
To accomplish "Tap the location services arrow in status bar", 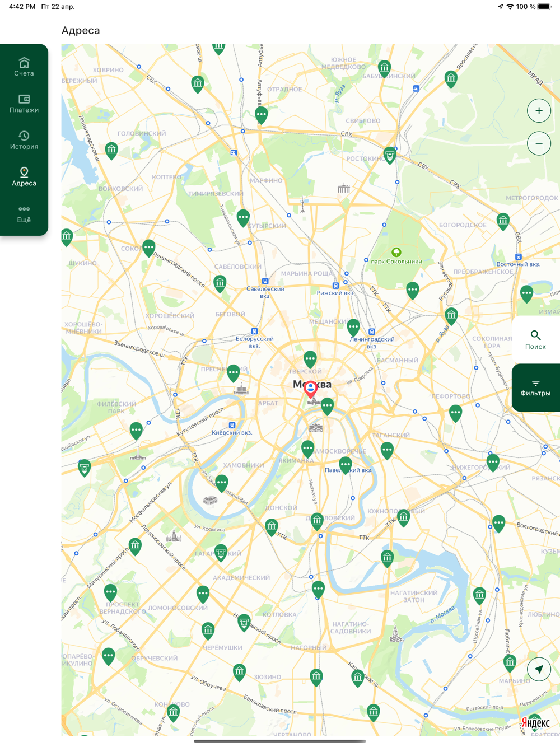I will pos(500,7).
